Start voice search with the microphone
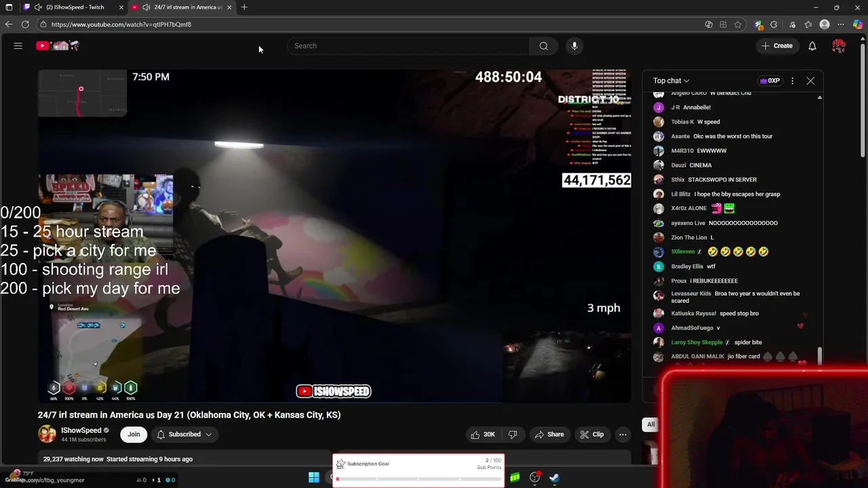 (574, 46)
